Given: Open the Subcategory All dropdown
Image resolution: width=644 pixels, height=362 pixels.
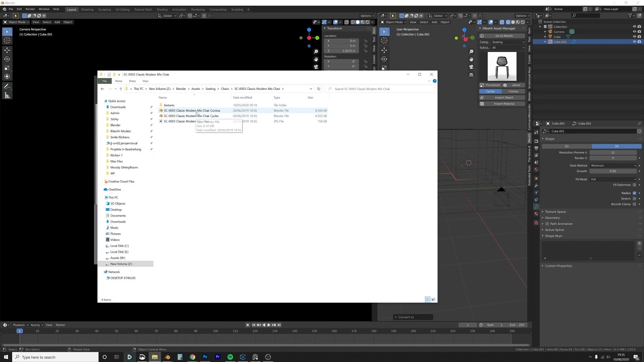Looking at the screenshot, I should (x=508, y=48).
